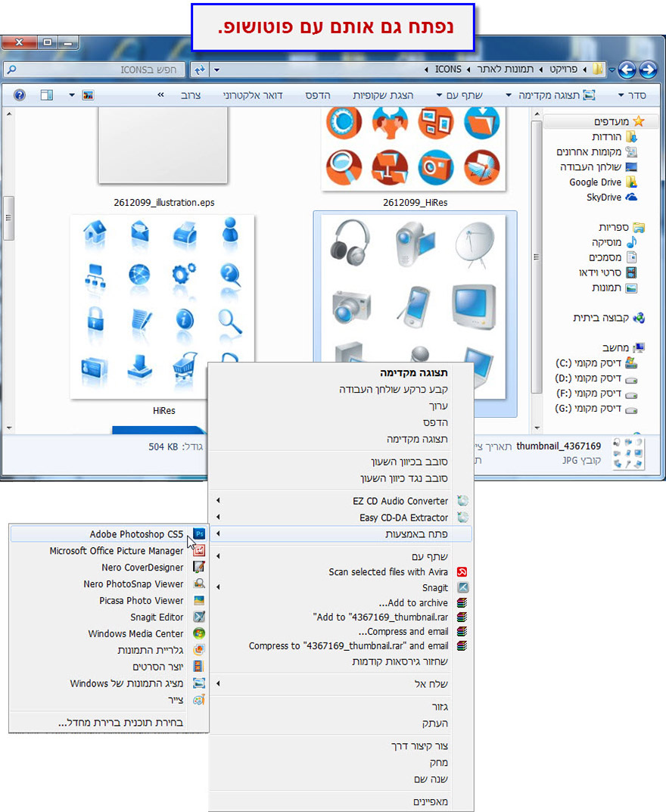666x812 pixels.
Task: Click the Office Picture Manager icon
Action: tap(199, 550)
